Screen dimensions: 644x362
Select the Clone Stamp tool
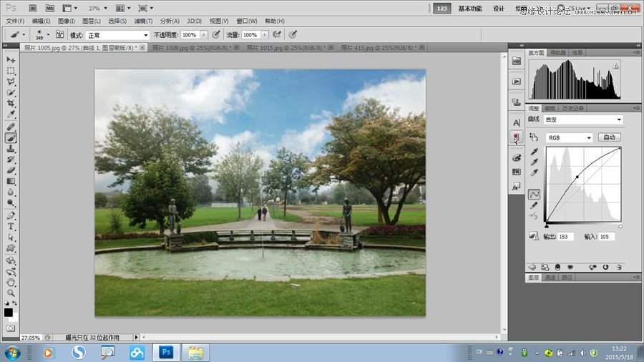pos(11,149)
